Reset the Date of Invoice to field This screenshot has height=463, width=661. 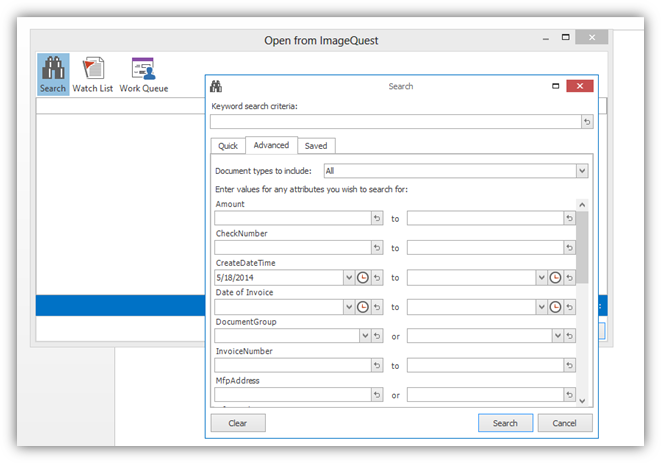pyautogui.click(x=570, y=307)
